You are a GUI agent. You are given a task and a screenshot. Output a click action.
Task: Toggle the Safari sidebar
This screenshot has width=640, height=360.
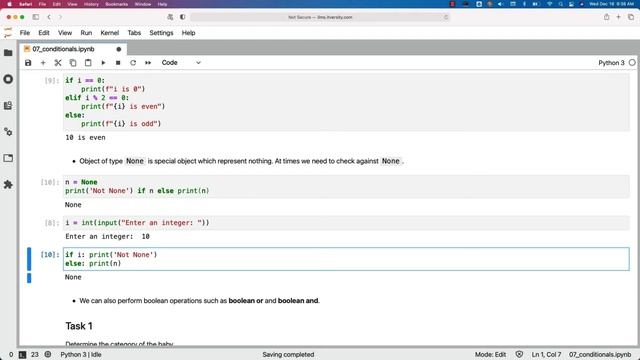pyautogui.click(x=36, y=17)
